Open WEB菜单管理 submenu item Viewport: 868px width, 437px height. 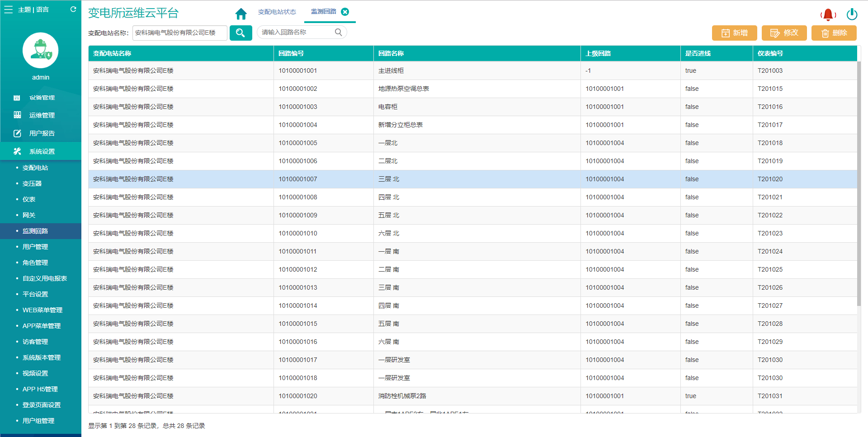click(x=42, y=310)
